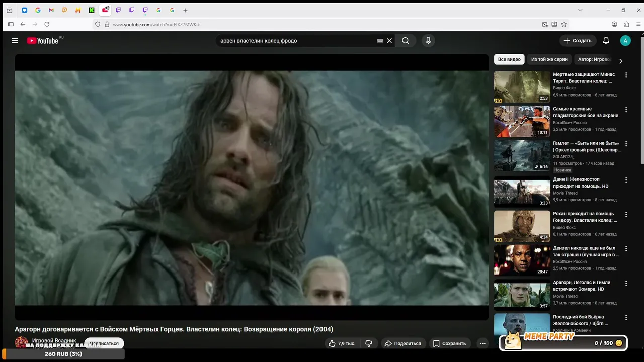Bookmark this page with the star
Image resolution: width=644 pixels, height=362 pixels.
(564, 24)
